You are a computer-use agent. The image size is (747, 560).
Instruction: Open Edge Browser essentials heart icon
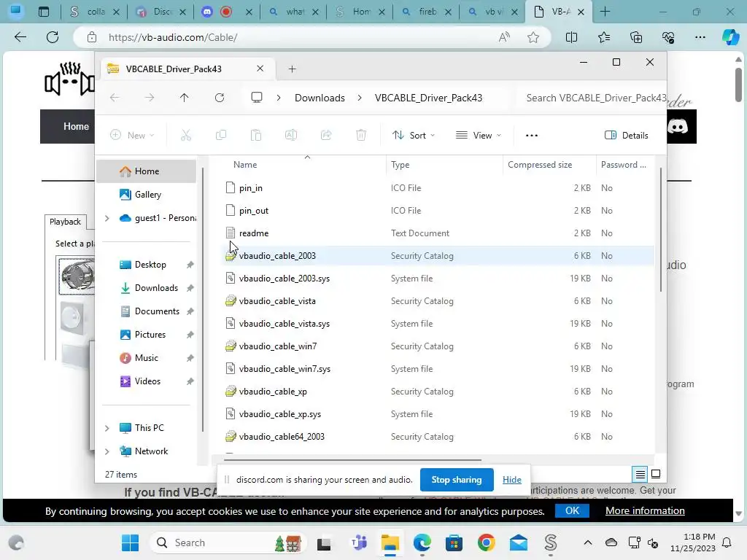(668, 37)
